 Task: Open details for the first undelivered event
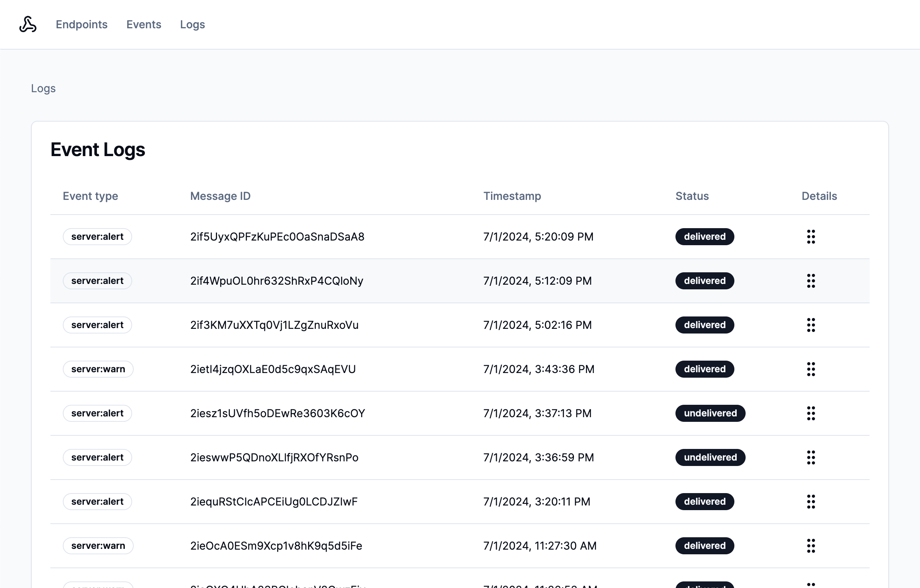(811, 413)
